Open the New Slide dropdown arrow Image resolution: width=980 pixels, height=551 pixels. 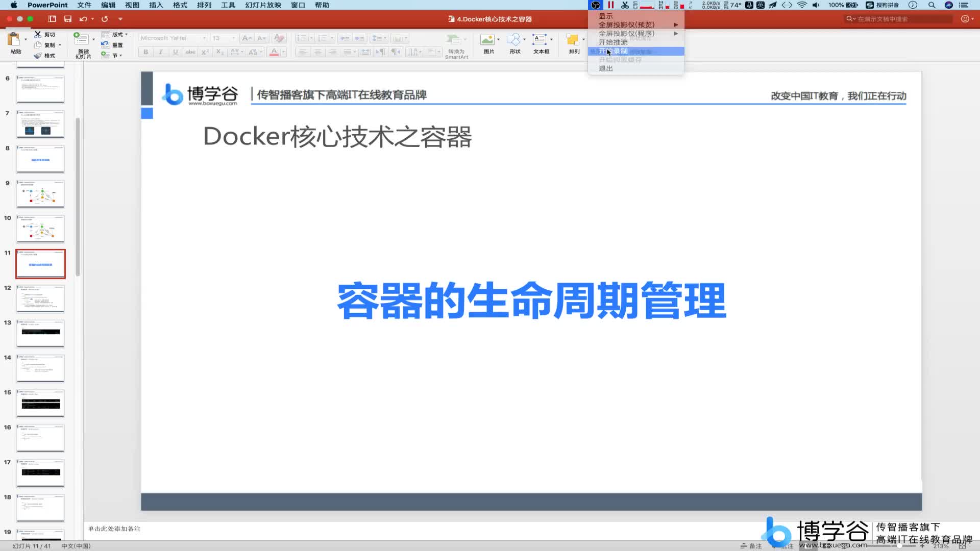click(93, 39)
